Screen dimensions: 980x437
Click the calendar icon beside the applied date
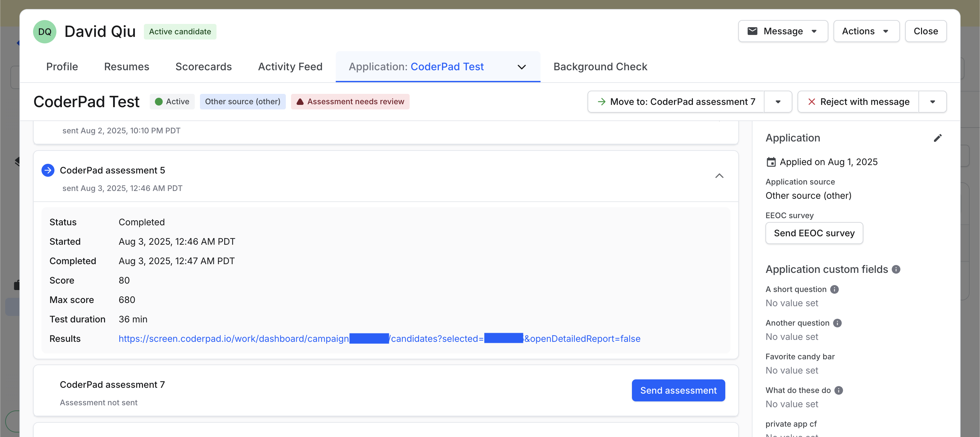pyautogui.click(x=771, y=162)
